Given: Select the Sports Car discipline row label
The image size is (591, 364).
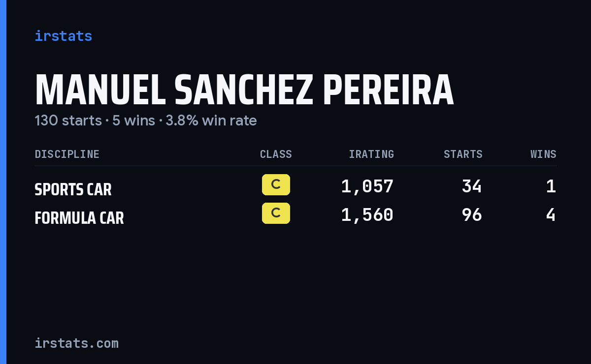Looking at the screenshot, I should [x=73, y=189].
